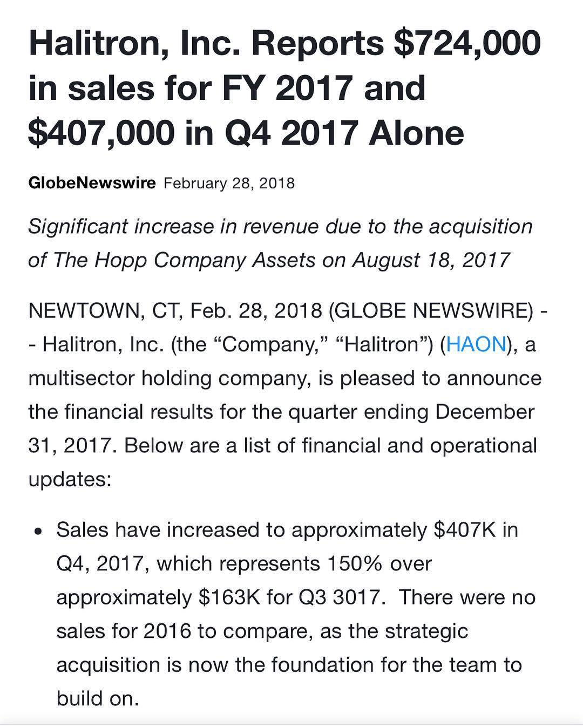Click the final words 'build on.'
583x728 pixels.
point(98,698)
